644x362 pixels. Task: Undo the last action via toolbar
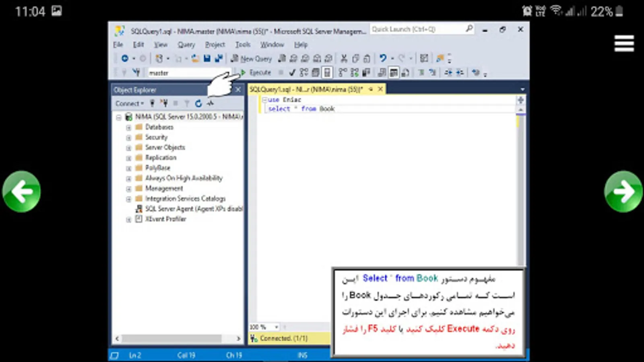(x=382, y=59)
